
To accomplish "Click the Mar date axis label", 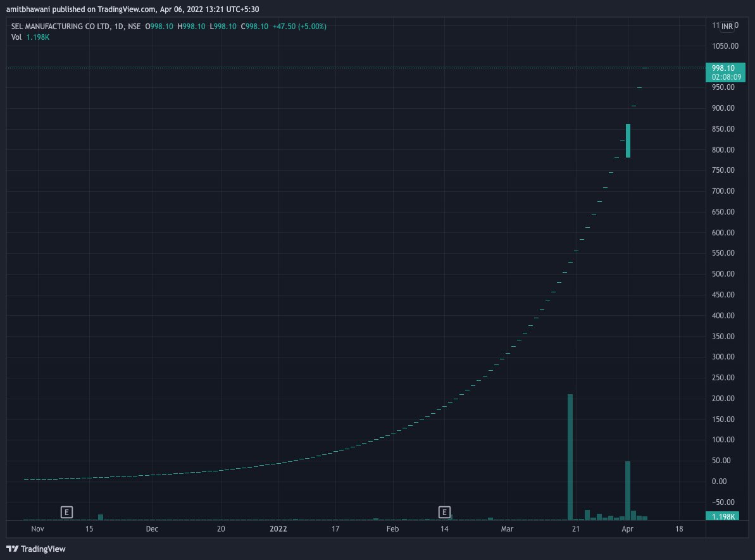I will pos(507,529).
